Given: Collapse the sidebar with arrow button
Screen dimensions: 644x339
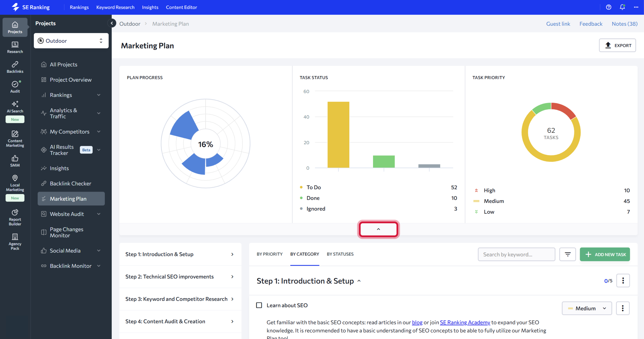Looking at the screenshot, I should tap(112, 23).
